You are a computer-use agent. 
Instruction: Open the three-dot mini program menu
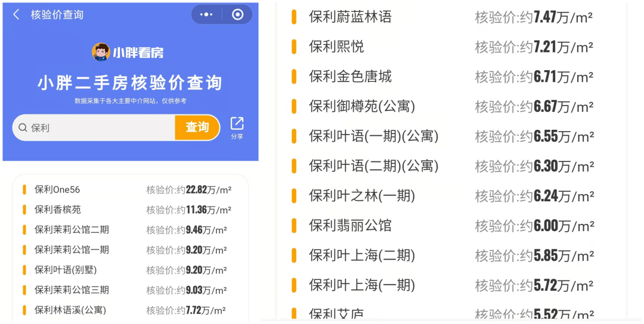pos(206,15)
